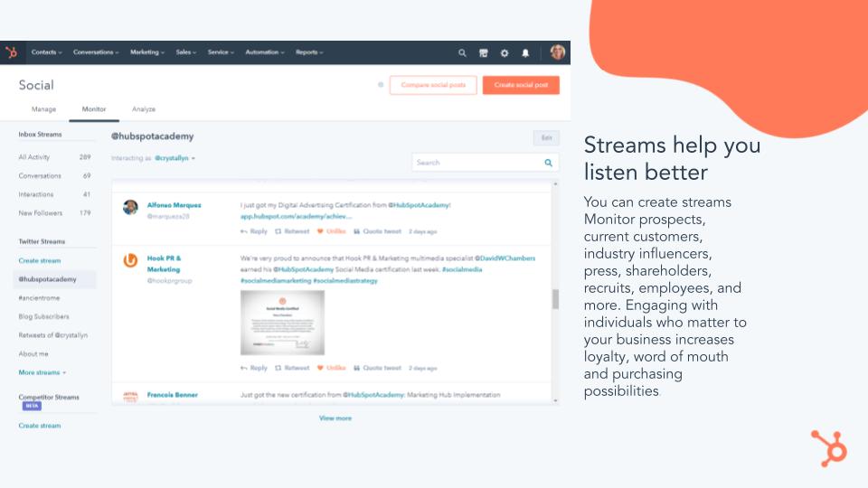Open the Sales menu

pos(186,52)
